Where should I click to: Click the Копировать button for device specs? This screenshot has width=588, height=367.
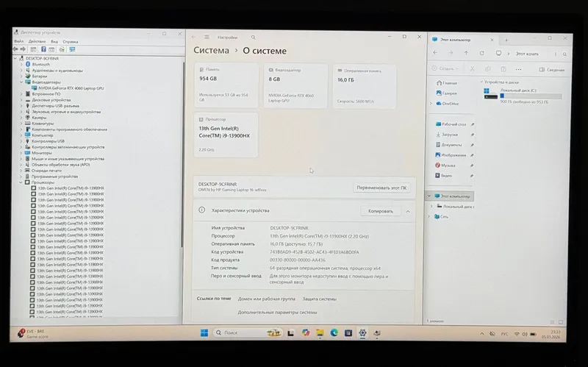[381, 211]
